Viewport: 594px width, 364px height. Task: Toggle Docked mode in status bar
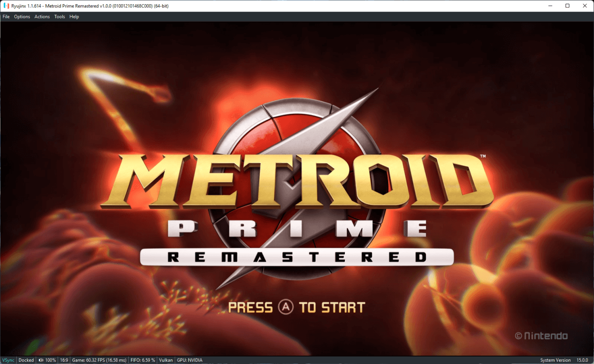[x=26, y=360]
